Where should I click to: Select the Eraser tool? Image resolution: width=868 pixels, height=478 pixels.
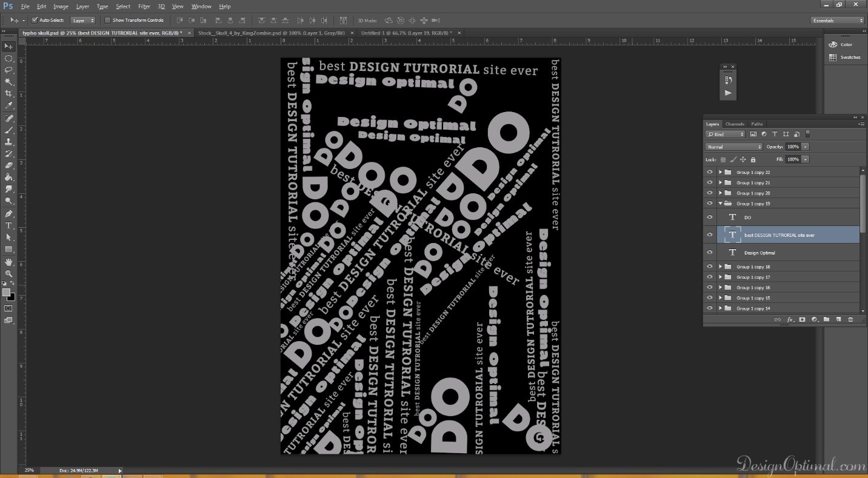point(8,165)
